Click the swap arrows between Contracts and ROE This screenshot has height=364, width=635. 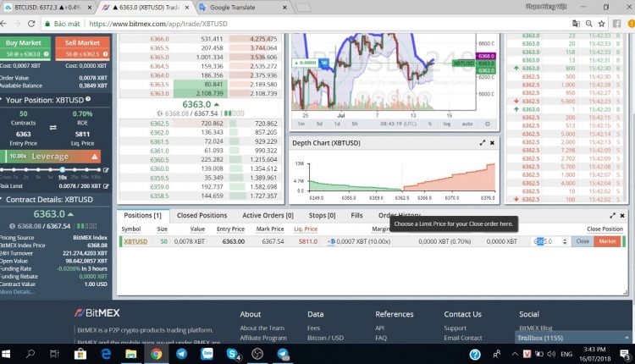(x=53, y=128)
